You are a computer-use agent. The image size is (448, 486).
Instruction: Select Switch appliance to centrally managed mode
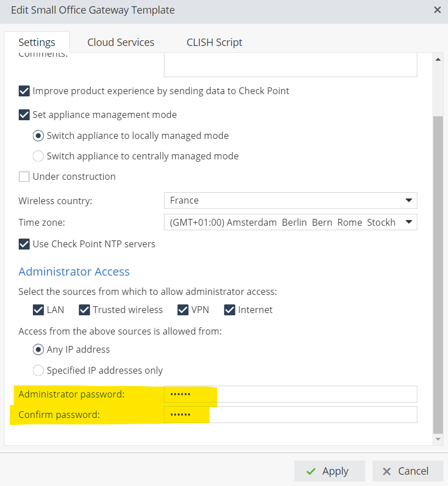point(38,156)
